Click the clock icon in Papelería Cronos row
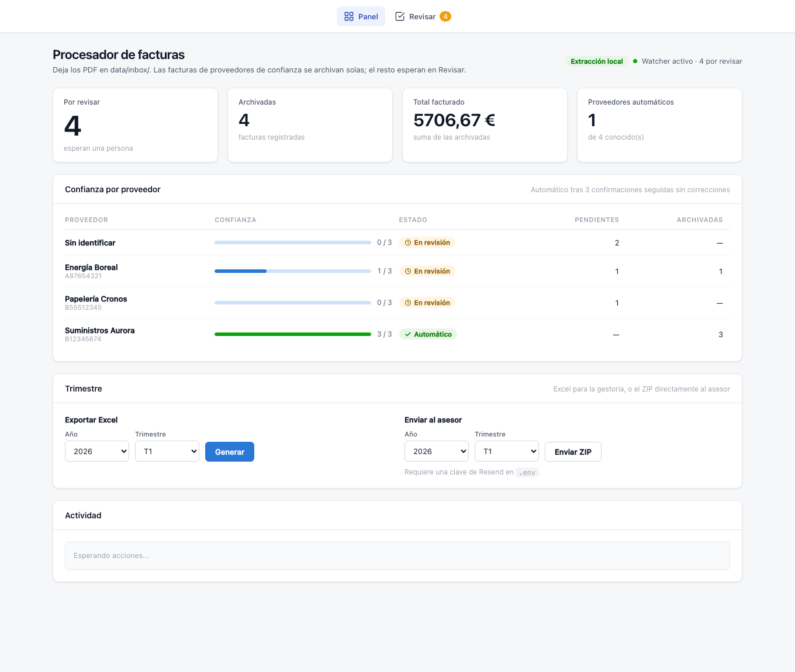 click(x=408, y=303)
